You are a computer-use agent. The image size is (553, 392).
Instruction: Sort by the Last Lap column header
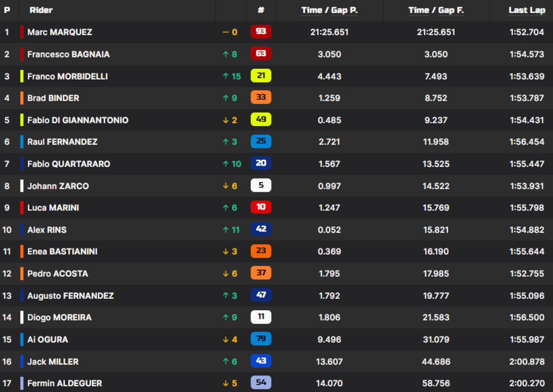click(526, 10)
